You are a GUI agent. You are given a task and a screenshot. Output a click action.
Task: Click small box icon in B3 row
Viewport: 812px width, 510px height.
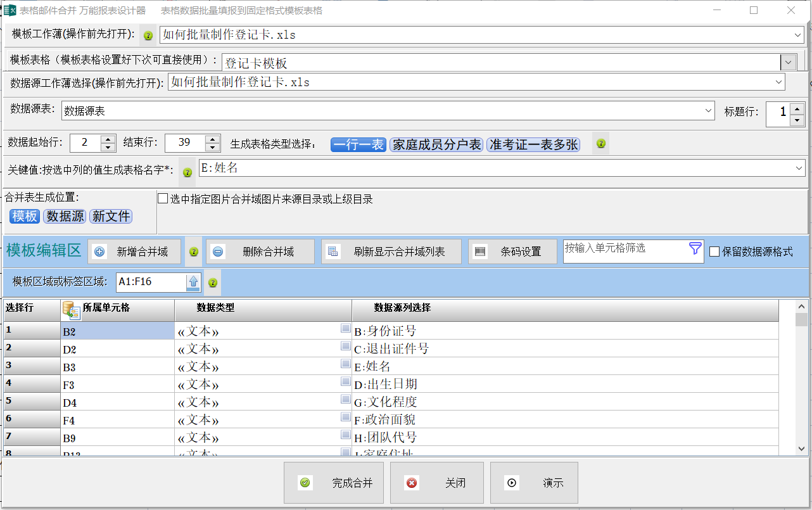[x=345, y=364]
